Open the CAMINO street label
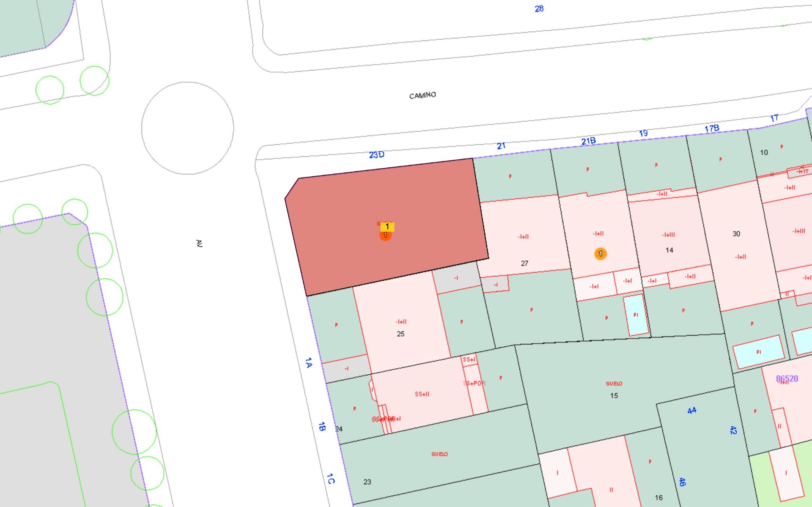The width and height of the screenshot is (812, 507). pos(422,95)
